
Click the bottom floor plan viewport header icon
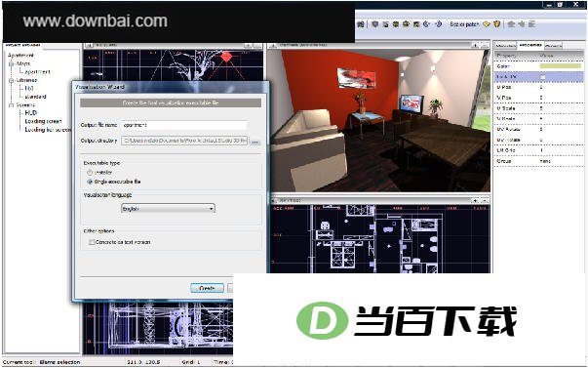pyautogui.click(x=273, y=200)
